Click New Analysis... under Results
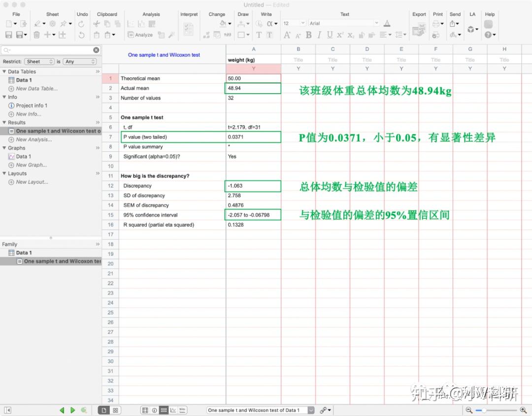 tap(31, 139)
